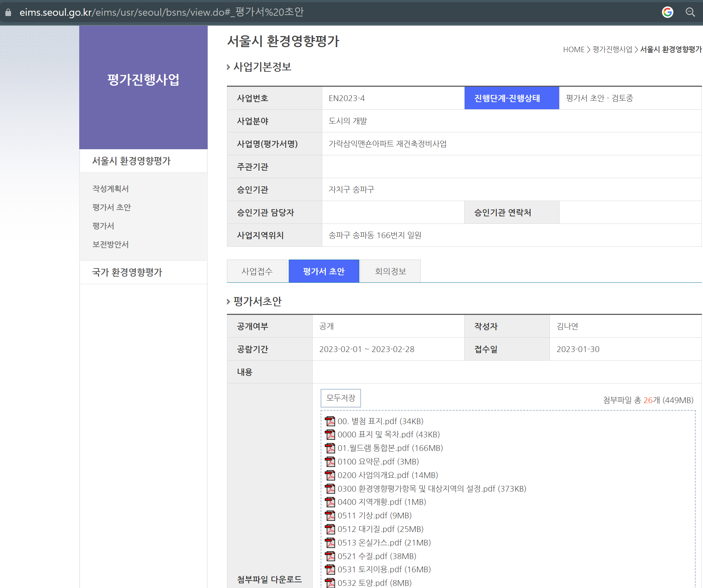703x588 pixels.
Task: Select the 평가서 초안 tab
Action: [x=324, y=271]
